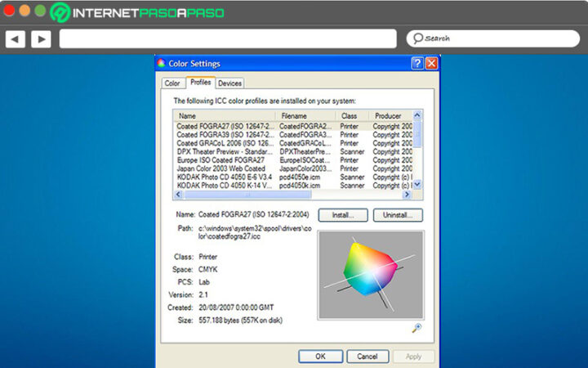Click Cancel to dismiss the dialog

367,357
